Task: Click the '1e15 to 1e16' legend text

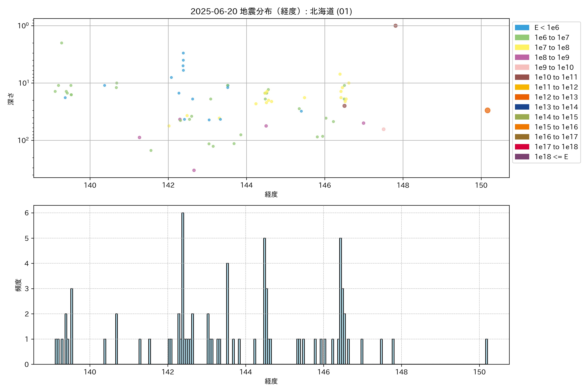Action: (x=556, y=127)
